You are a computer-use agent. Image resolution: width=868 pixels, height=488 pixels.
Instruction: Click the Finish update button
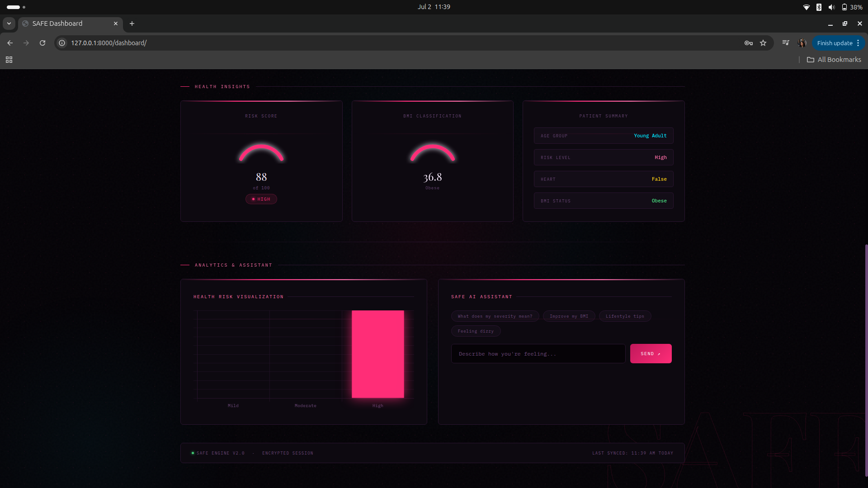[x=835, y=43]
